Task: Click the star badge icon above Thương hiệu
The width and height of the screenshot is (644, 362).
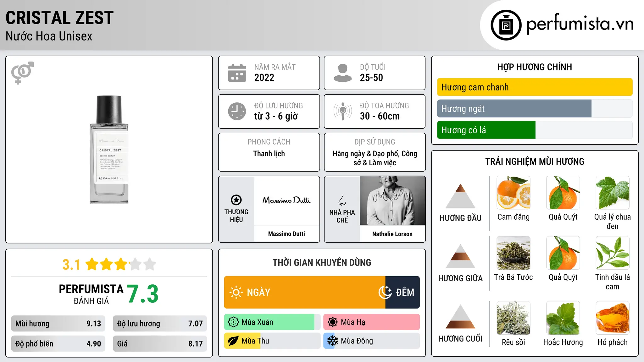Action: click(236, 200)
